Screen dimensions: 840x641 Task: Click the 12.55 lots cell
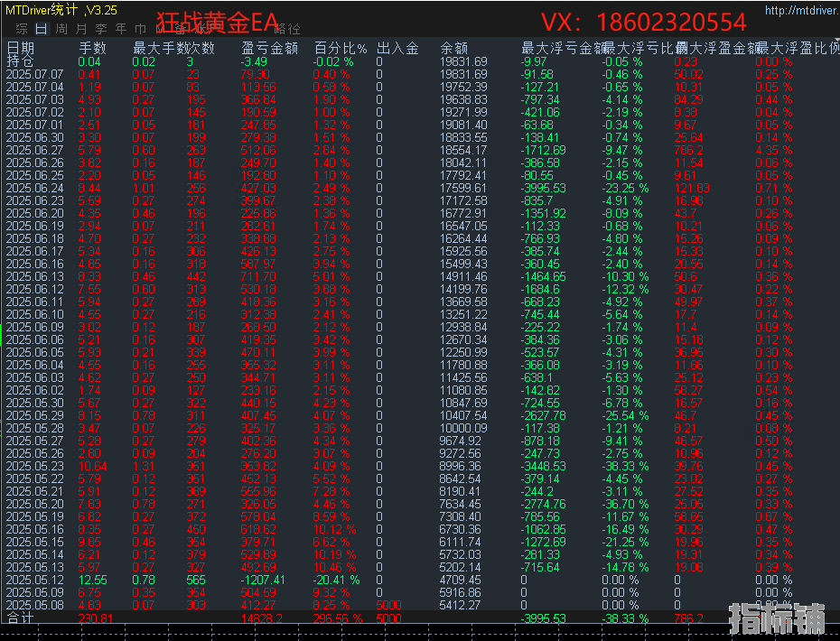click(93, 580)
